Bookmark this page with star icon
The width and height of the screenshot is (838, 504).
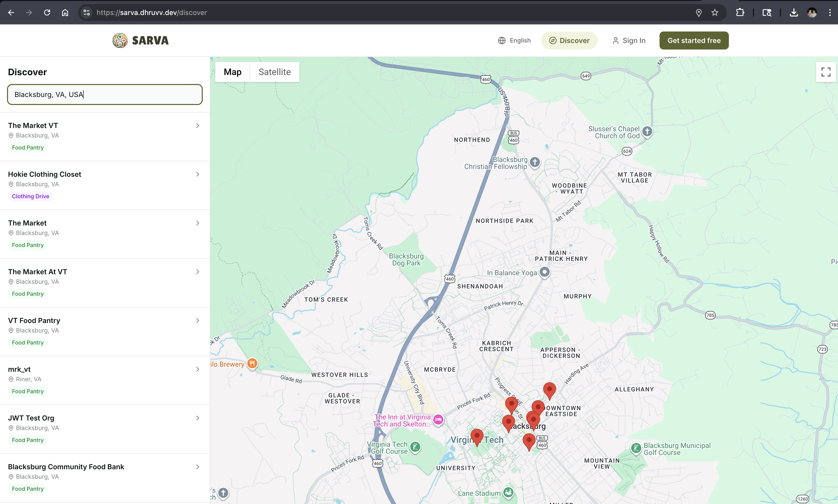coord(715,12)
